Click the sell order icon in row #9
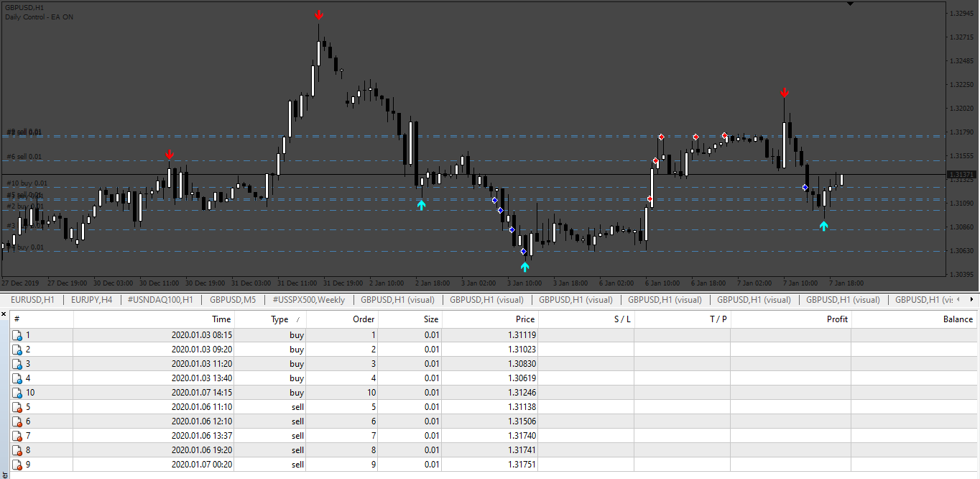980x479 pixels. (17, 465)
